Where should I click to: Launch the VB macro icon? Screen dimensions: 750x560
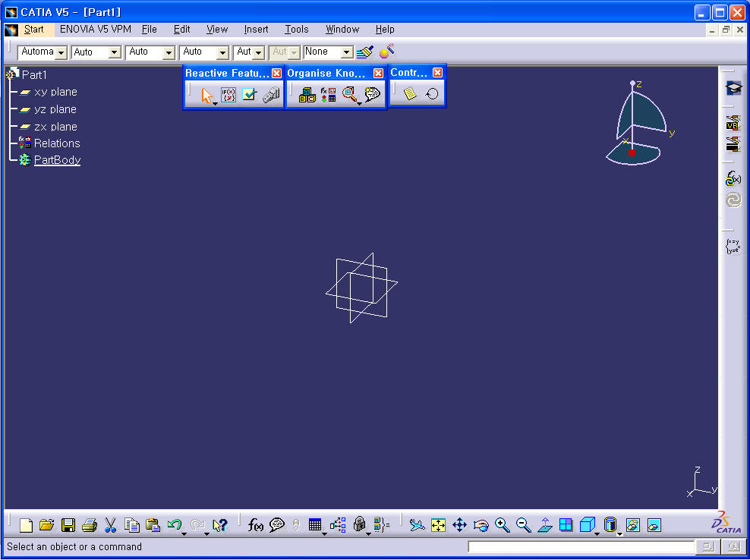(733, 123)
